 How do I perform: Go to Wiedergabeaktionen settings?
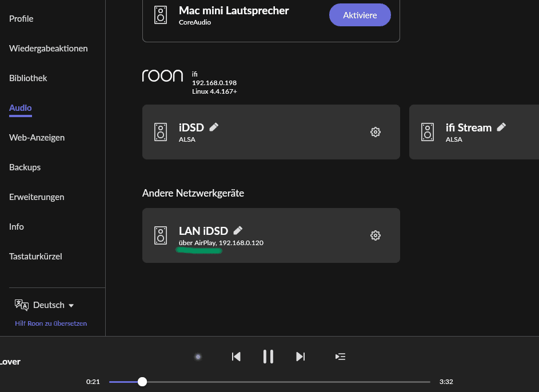49,49
